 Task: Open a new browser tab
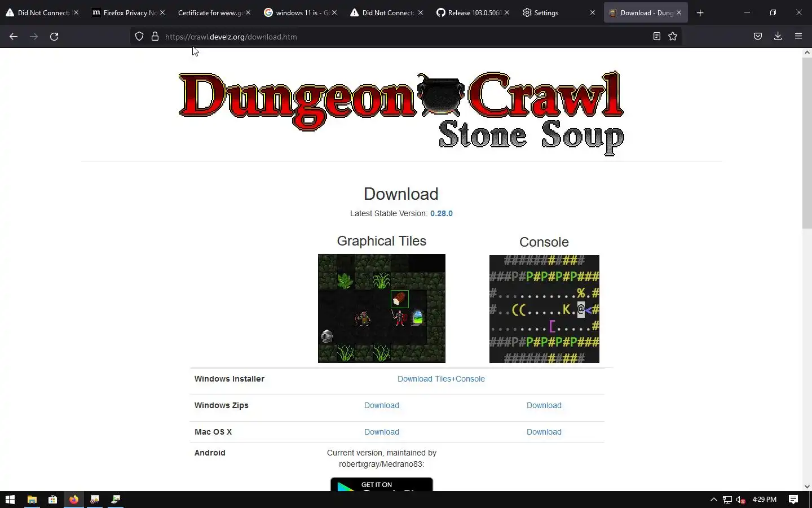pyautogui.click(x=700, y=12)
